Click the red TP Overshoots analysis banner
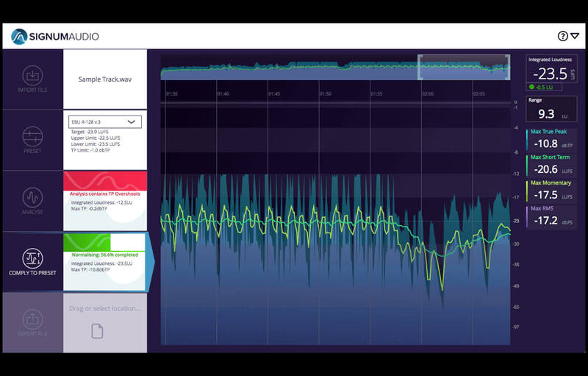The image size is (588, 376). (105, 181)
